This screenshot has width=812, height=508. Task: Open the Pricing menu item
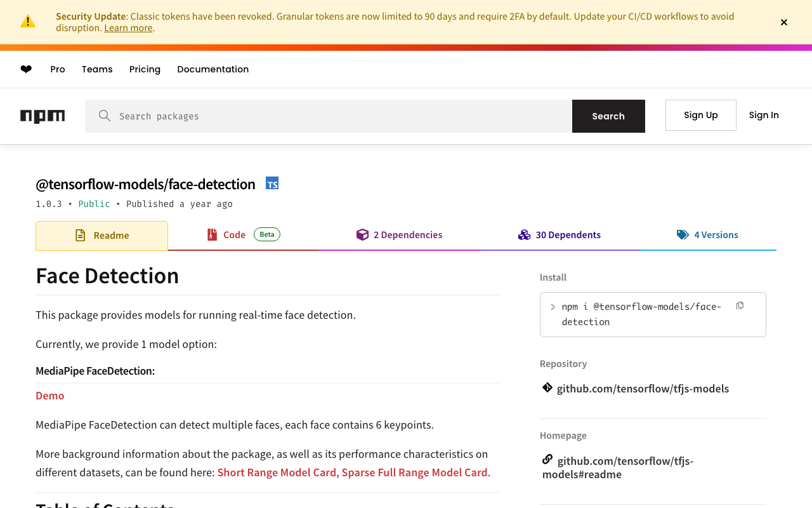click(x=145, y=69)
